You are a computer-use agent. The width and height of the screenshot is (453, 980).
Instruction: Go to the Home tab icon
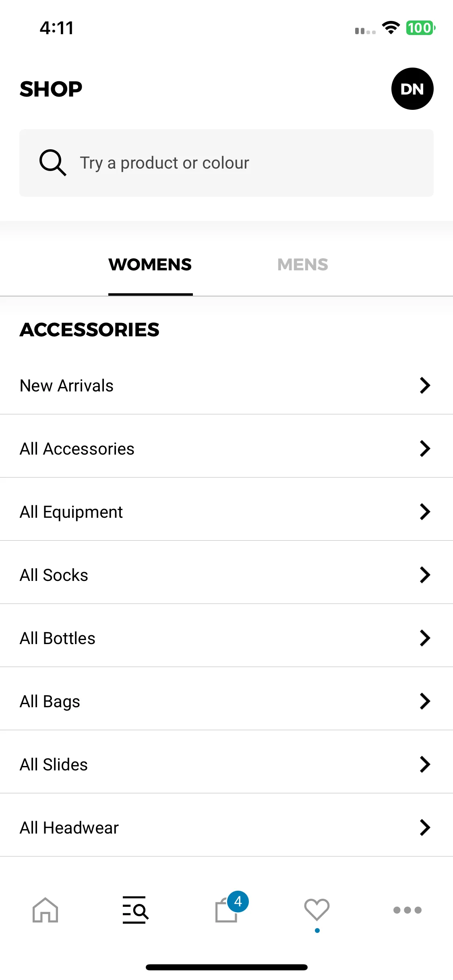pos(45,910)
